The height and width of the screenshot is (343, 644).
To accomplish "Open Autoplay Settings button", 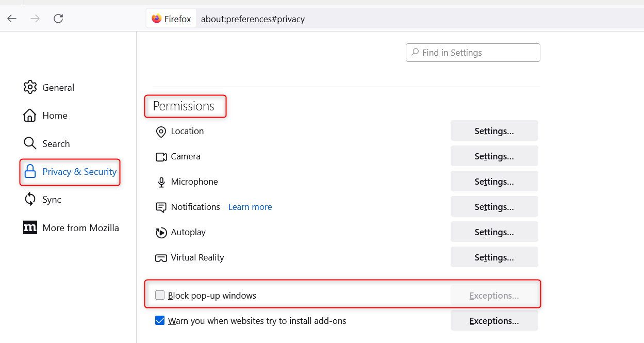I will [494, 232].
